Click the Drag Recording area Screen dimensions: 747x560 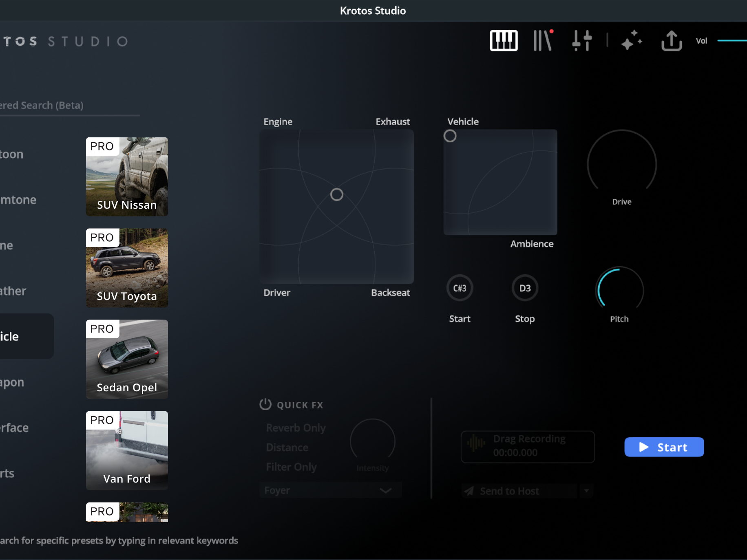pos(528,447)
